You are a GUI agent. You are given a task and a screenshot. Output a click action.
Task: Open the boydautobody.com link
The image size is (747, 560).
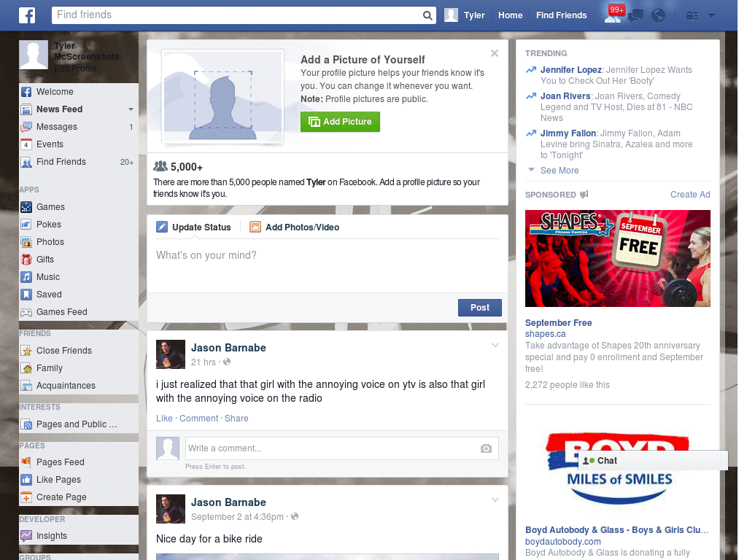[562, 542]
